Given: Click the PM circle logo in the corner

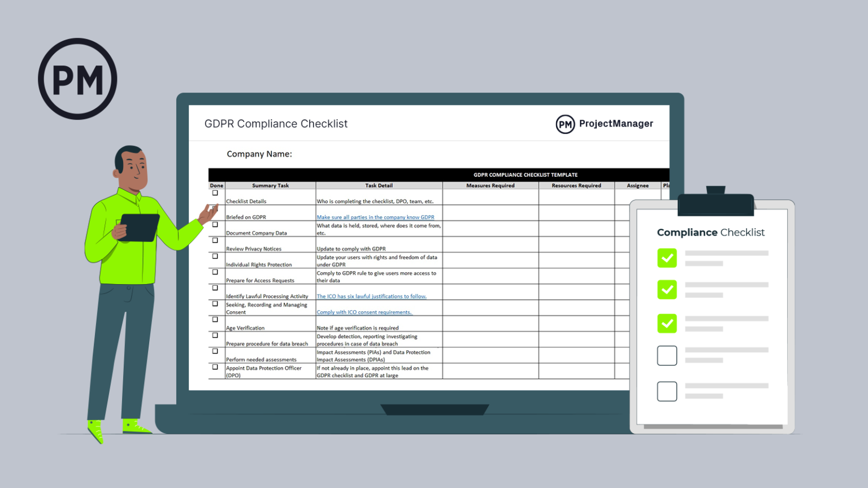Looking at the screenshot, I should tap(77, 78).
